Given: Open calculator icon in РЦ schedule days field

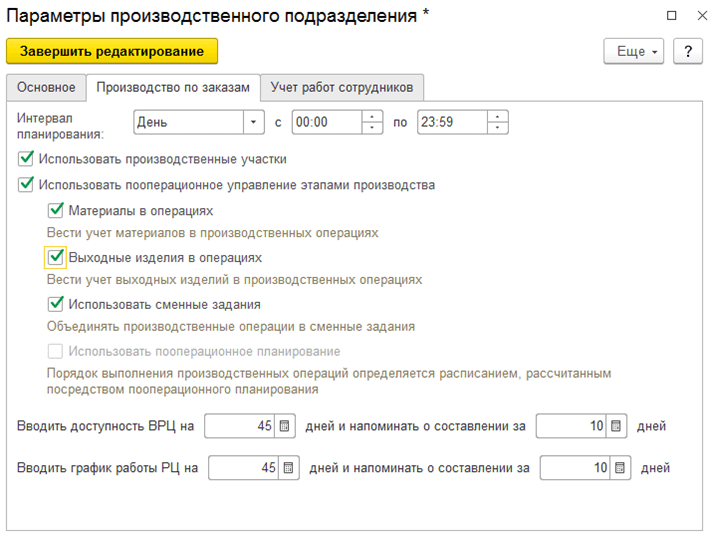Looking at the screenshot, I should (289, 467).
